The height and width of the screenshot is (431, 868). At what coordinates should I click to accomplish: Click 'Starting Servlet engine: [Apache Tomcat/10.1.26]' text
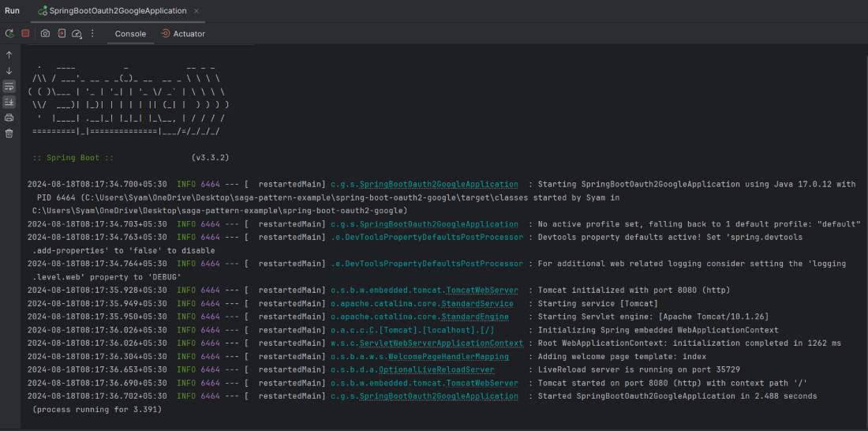653,317
